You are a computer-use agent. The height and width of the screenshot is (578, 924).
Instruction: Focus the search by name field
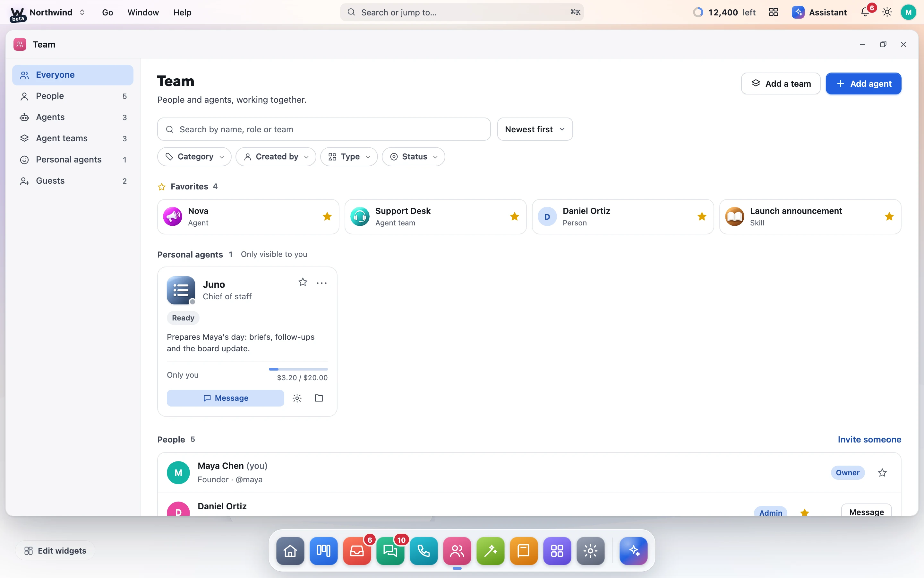coord(324,129)
